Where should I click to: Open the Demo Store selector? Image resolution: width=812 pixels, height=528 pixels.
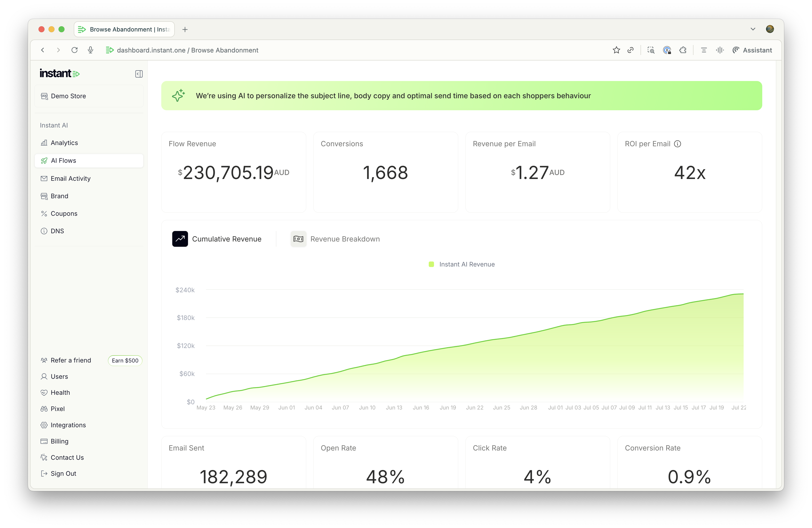click(89, 96)
